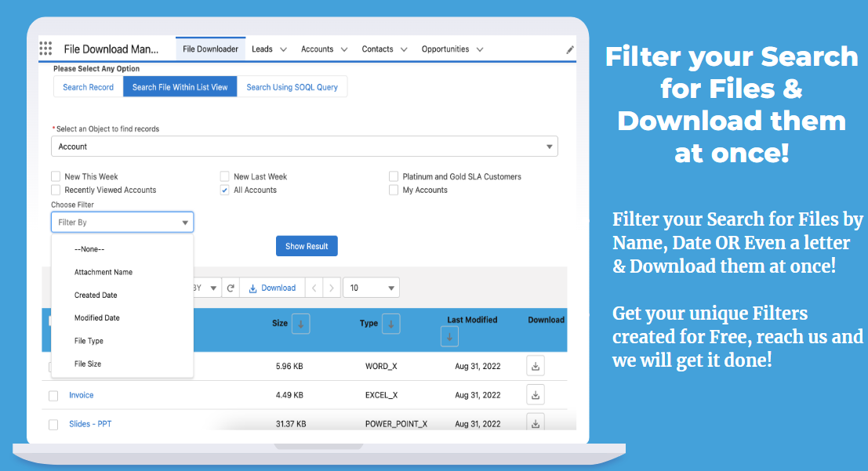Open the Invoice file link
The height and width of the screenshot is (471, 868).
81,395
